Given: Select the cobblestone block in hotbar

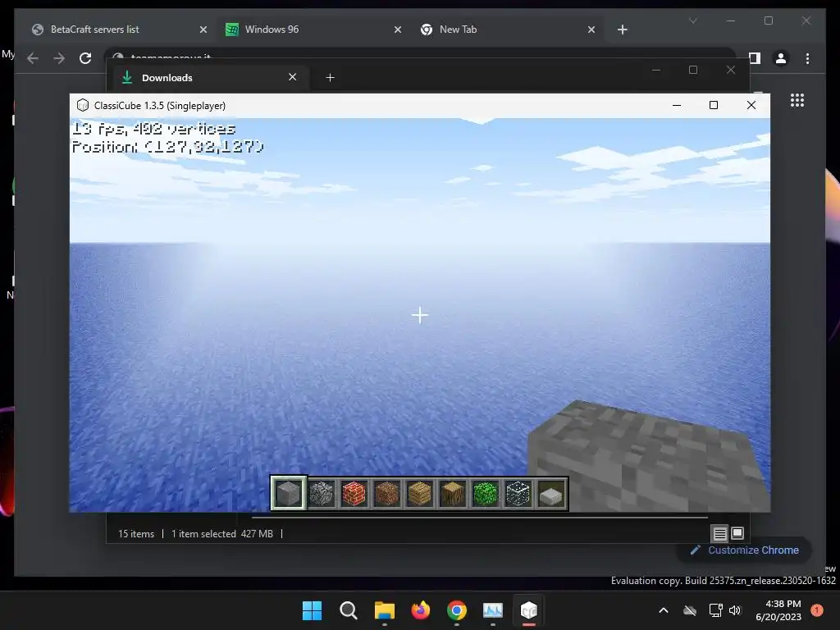Looking at the screenshot, I should coord(322,493).
